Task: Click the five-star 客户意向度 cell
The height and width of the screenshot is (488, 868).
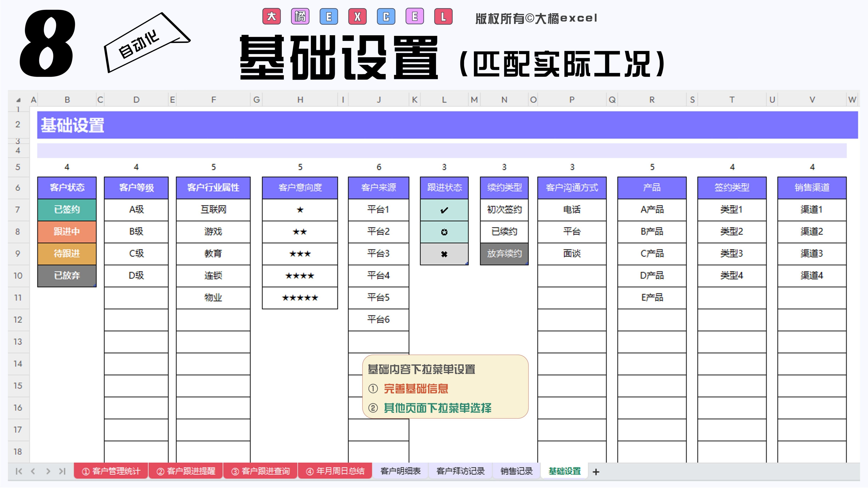Action: point(300,298)
